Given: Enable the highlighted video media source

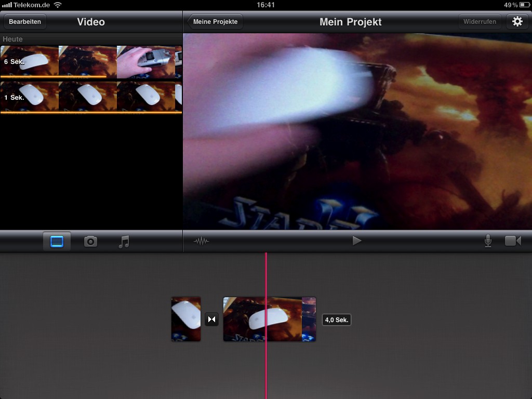Looking at the screenshot, I should pos(58,241).
